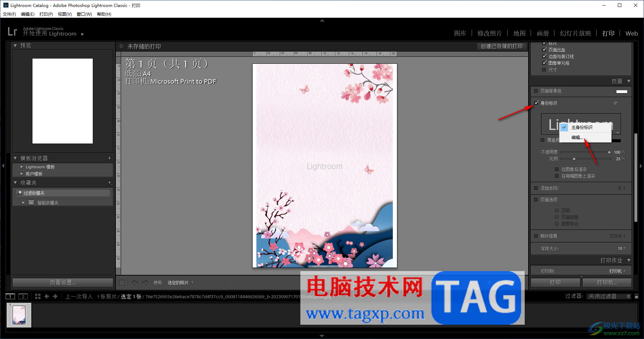This screenshot has height=339, width=644.
Task: Click the search icon in 过滤收藏夹 field
Action: [x=20, y=193]
